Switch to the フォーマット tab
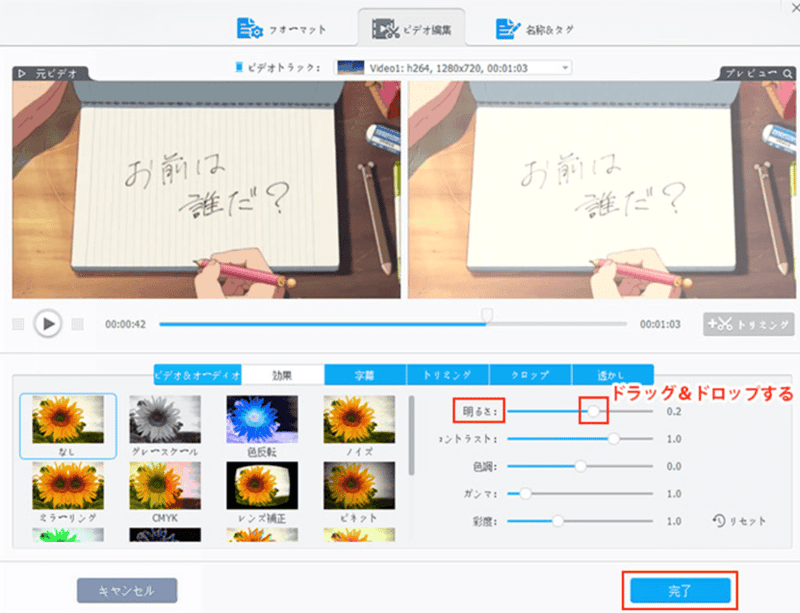The image size is (800, 613). click(x=279, y=28)
